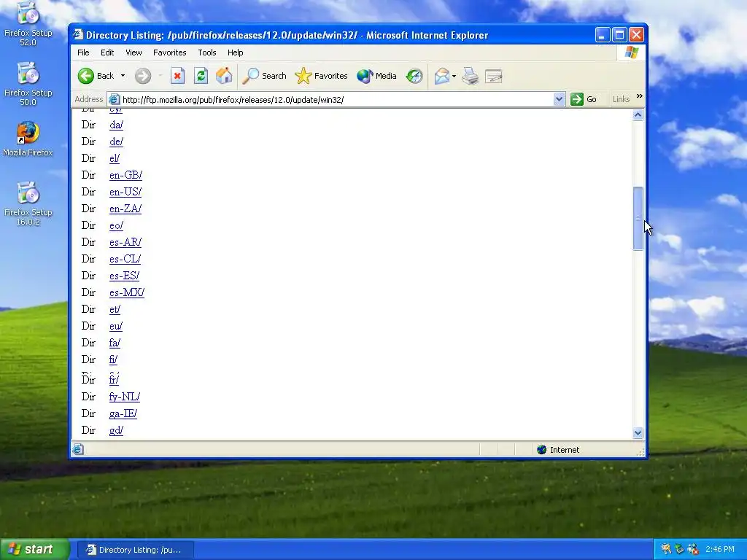Expand the Links toolbar chevron

tap(639, 96)
